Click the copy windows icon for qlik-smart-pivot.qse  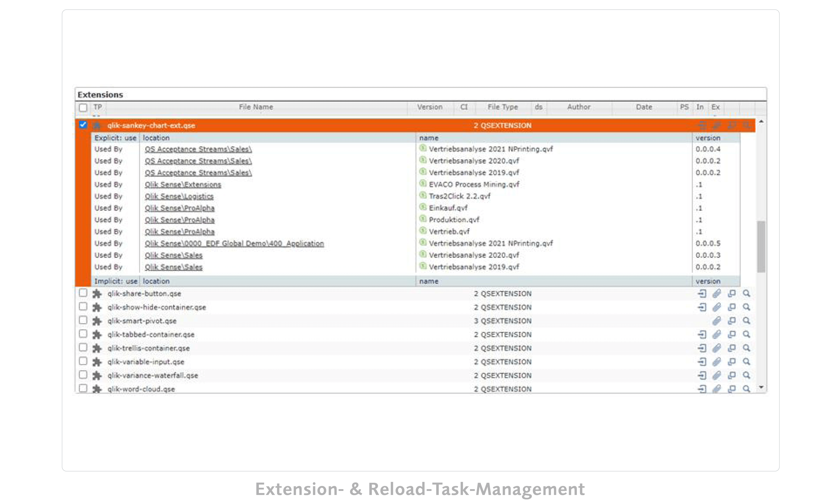pyautogui.click(x=732, y=321)
